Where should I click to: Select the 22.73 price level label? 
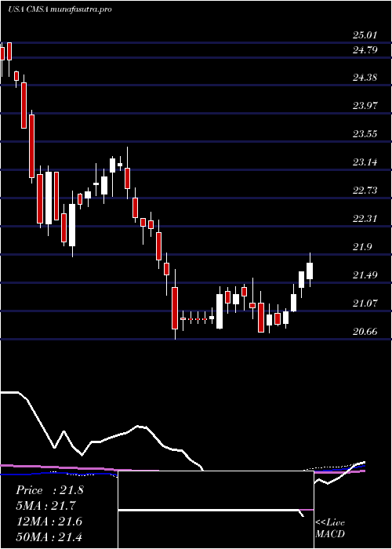click(x=365, y=190)
